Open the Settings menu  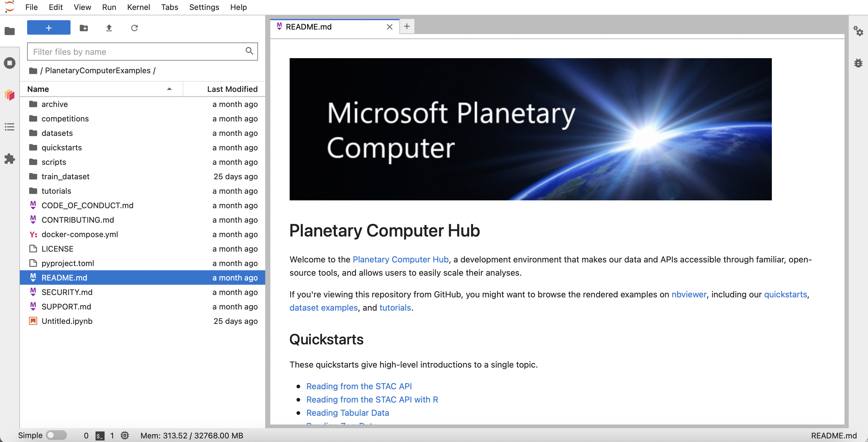point(204,7)
